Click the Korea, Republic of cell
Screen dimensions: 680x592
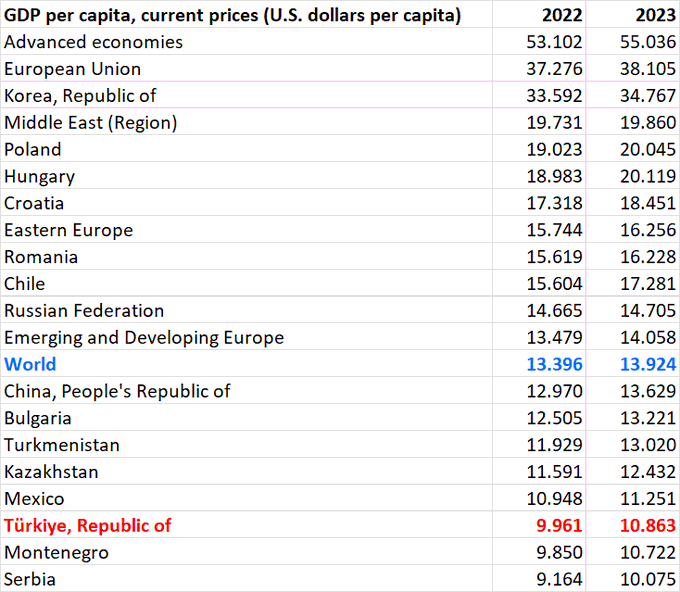80,96
